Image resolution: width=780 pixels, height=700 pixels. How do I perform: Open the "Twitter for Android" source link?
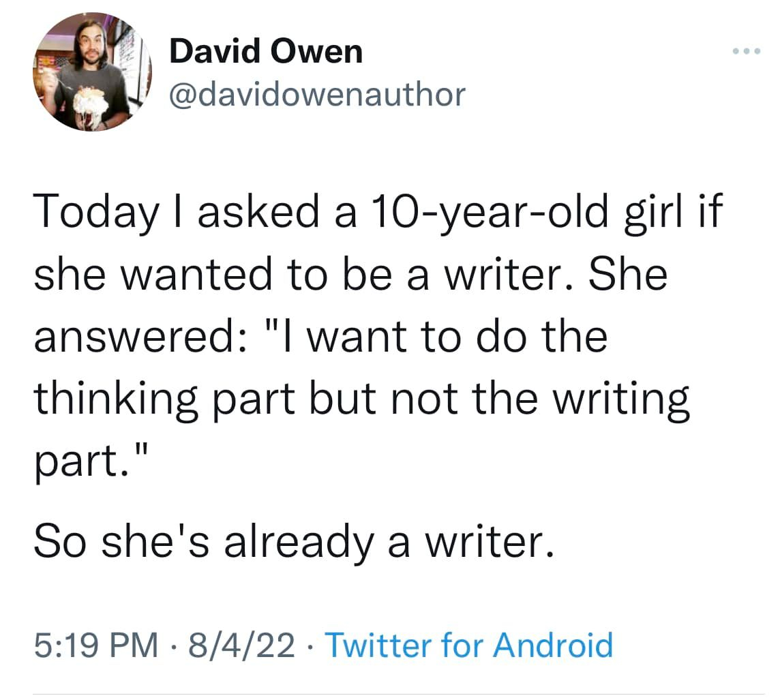(x=469, y=644)
